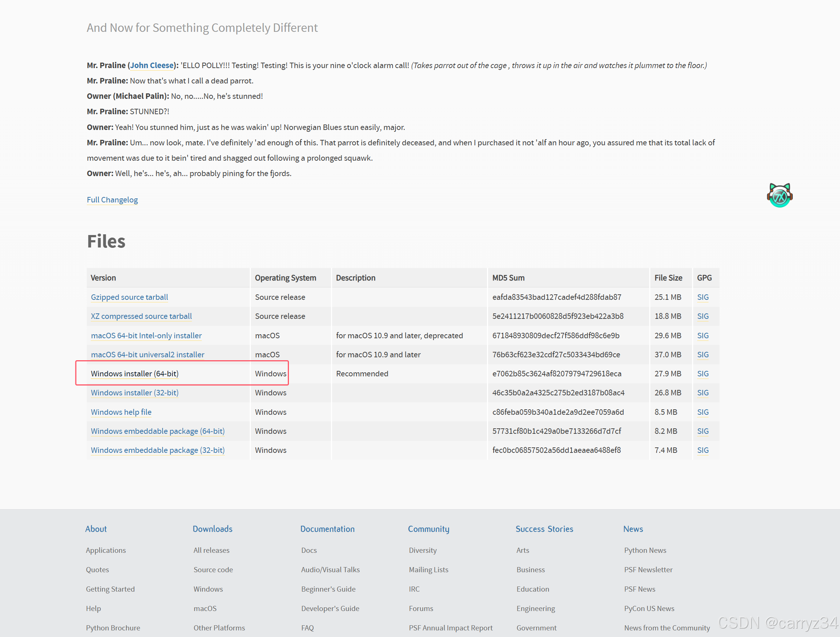Viewport: 840px width, 637px height.
Task: Open SIG link for Windows embeddable 32-bit
Action: pos(703,450)
